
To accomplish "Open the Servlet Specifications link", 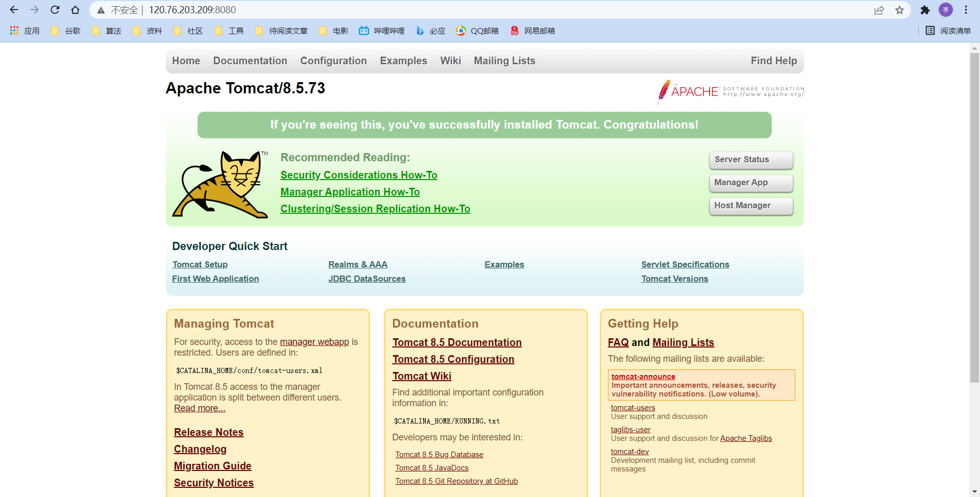I will 685,264.
